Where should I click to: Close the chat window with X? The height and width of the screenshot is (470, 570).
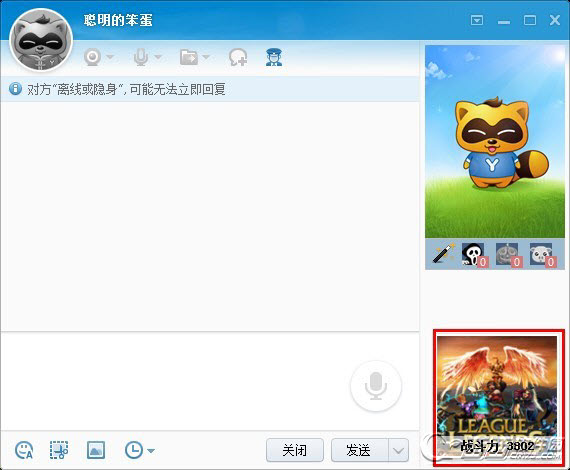pos(555,20)
